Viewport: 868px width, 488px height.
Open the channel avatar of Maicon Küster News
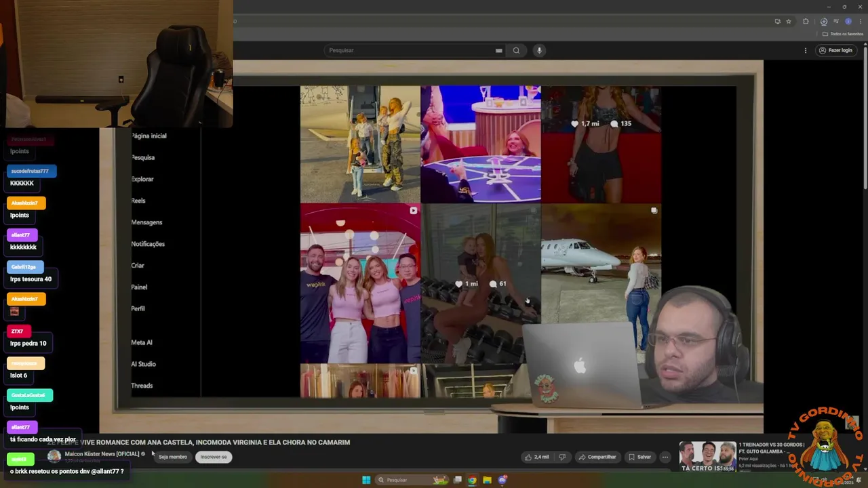pyautogui.click(x=54, y=457)
